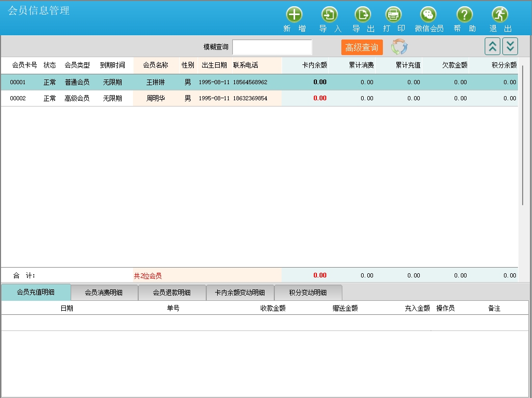Collapse panel with double up-arrow button
This screenshot has width=532, height=398.
(x=493, y=46)
